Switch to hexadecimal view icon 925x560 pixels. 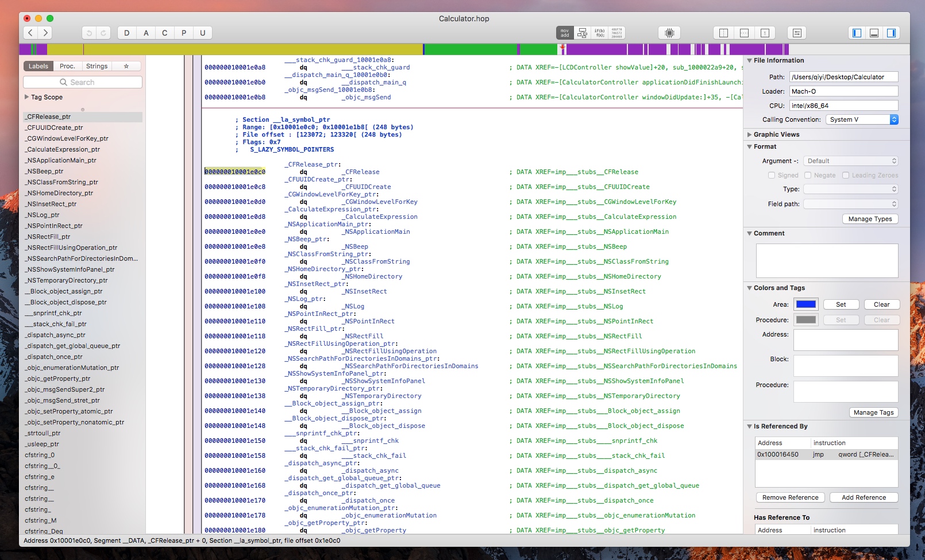[x=616, y=33]
